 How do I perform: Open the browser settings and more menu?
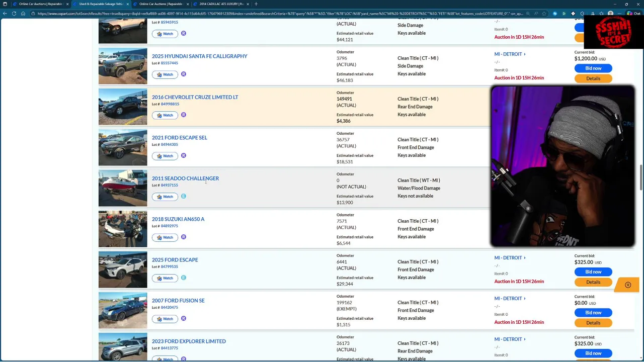[620, 14]
